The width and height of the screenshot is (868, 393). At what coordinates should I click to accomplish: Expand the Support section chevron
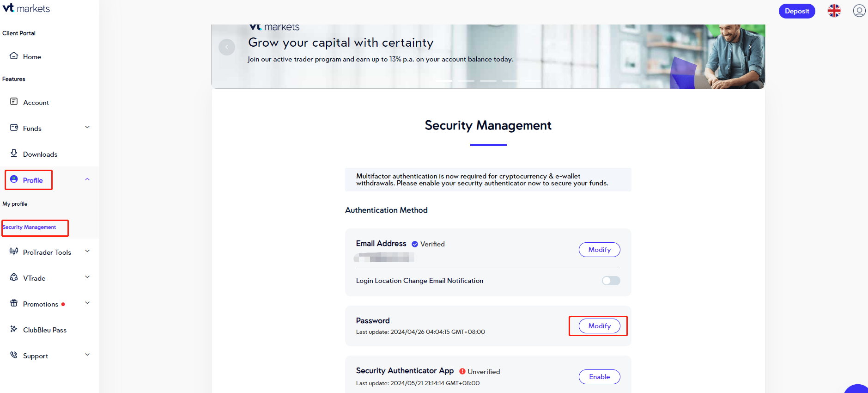click(87, 355)
